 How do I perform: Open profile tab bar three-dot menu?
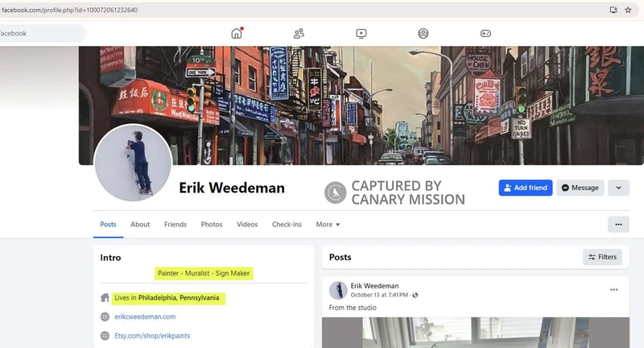(x=618, y=224)
